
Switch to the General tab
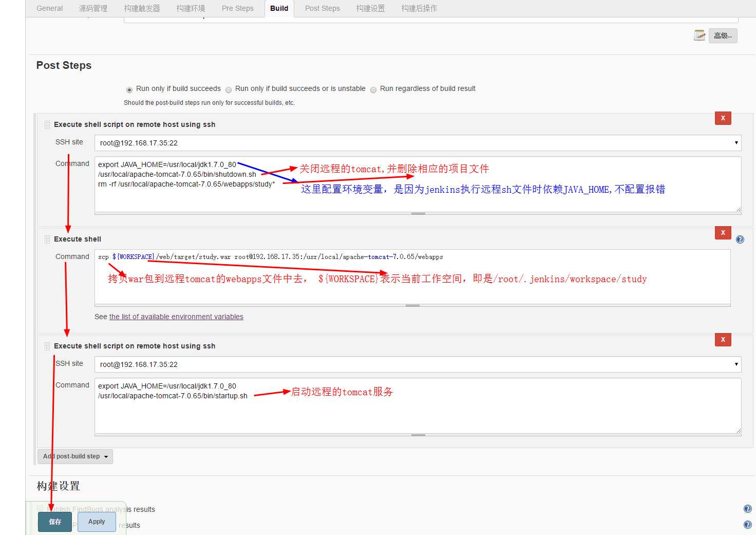click(50, 8)
